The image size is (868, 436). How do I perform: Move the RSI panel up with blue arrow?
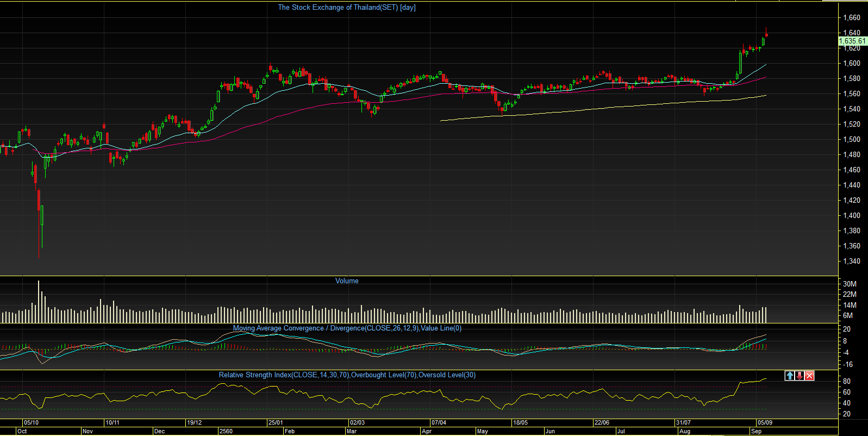tap(790, 376)
